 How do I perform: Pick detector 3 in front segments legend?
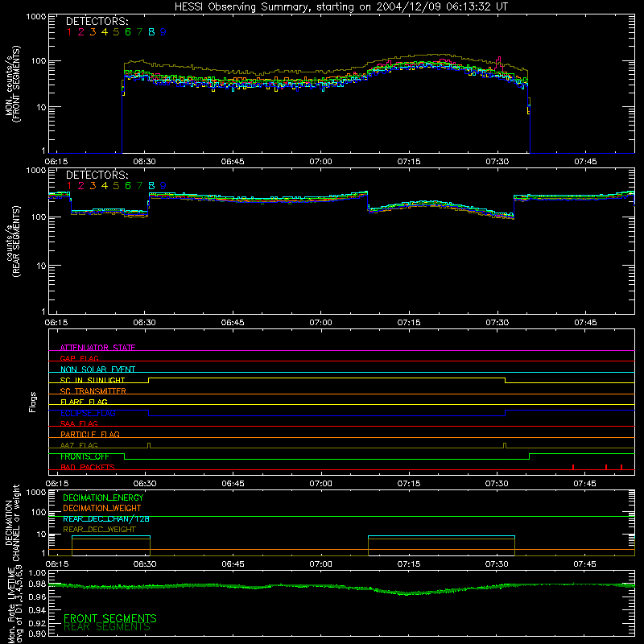point(93,32)
